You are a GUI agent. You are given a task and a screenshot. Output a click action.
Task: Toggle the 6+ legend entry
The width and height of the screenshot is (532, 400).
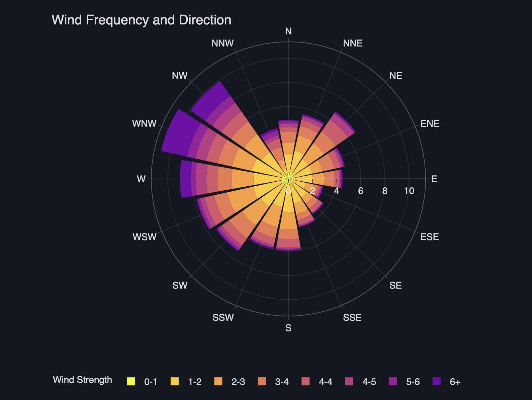click(x=446, y=382)
